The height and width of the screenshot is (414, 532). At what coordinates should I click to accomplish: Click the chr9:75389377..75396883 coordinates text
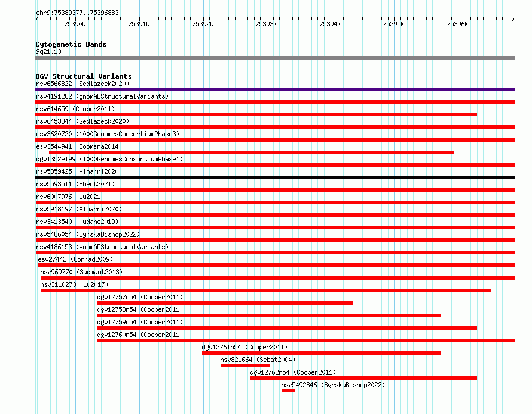(77, 13)
